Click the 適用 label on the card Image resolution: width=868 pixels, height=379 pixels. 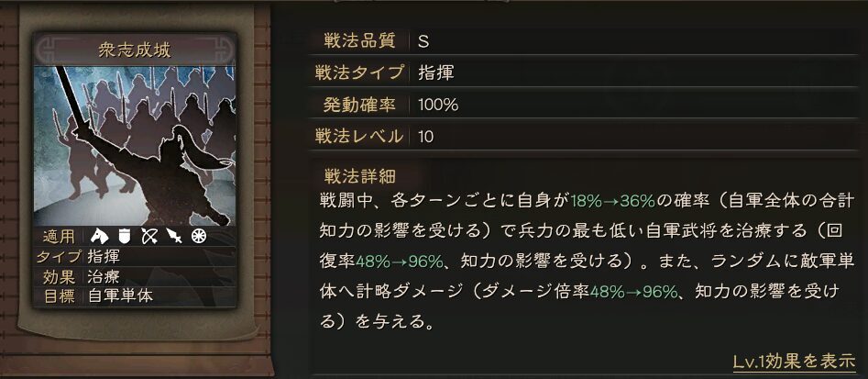[60, 237]
